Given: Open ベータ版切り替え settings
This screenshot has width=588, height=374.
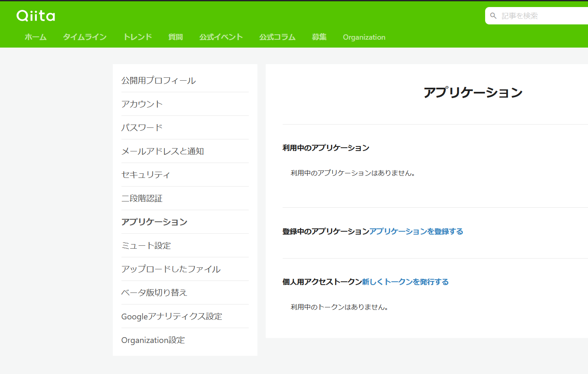Looking at the screenshot, I should click(x=185, y=292).
